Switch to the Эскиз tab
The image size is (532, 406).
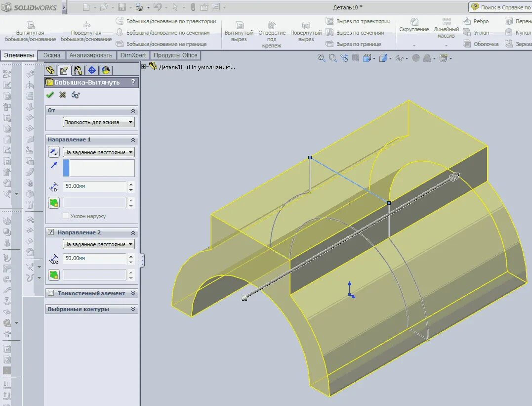click(51, 55)
